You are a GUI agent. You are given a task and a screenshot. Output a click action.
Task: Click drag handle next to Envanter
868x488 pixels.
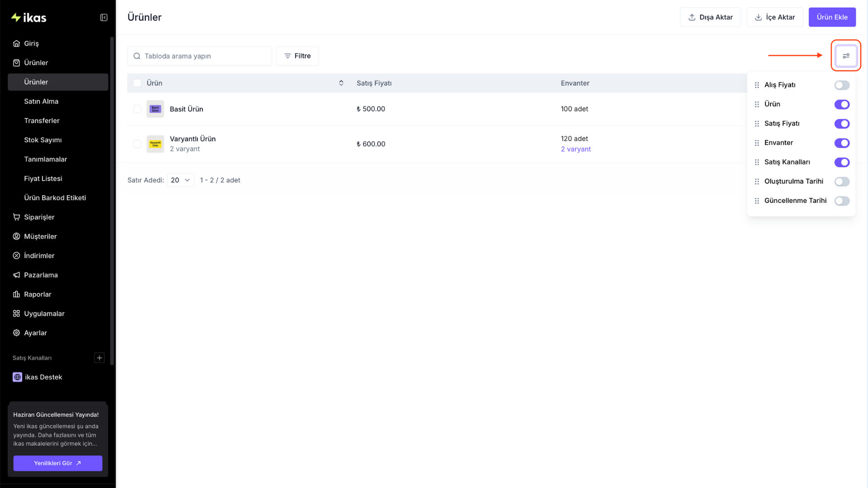coord(757,143)
